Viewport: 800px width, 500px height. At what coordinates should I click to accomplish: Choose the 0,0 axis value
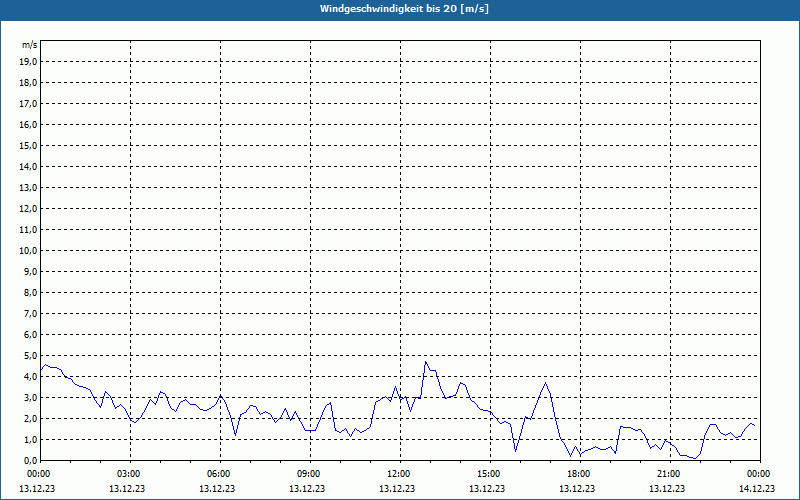click(30, 460)
